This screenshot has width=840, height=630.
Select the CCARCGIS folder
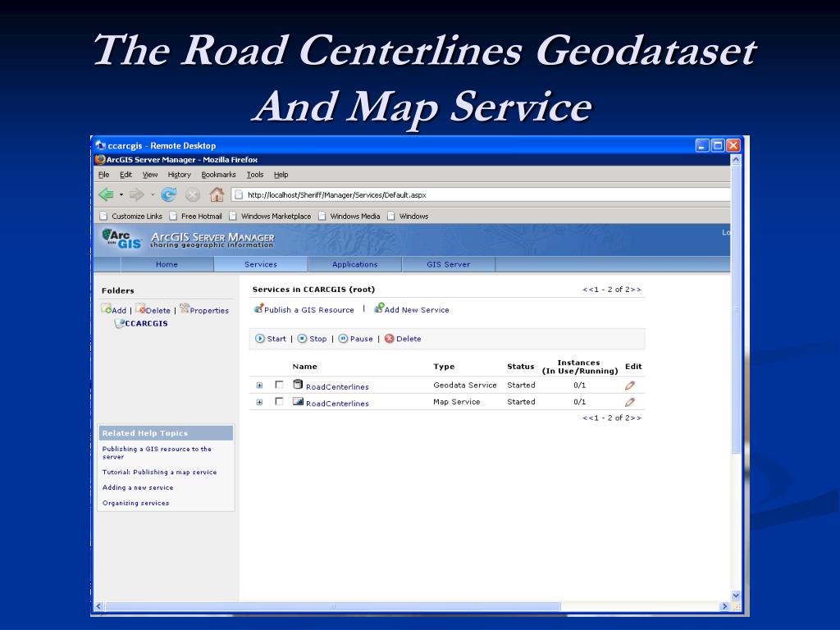click(146, 323)
